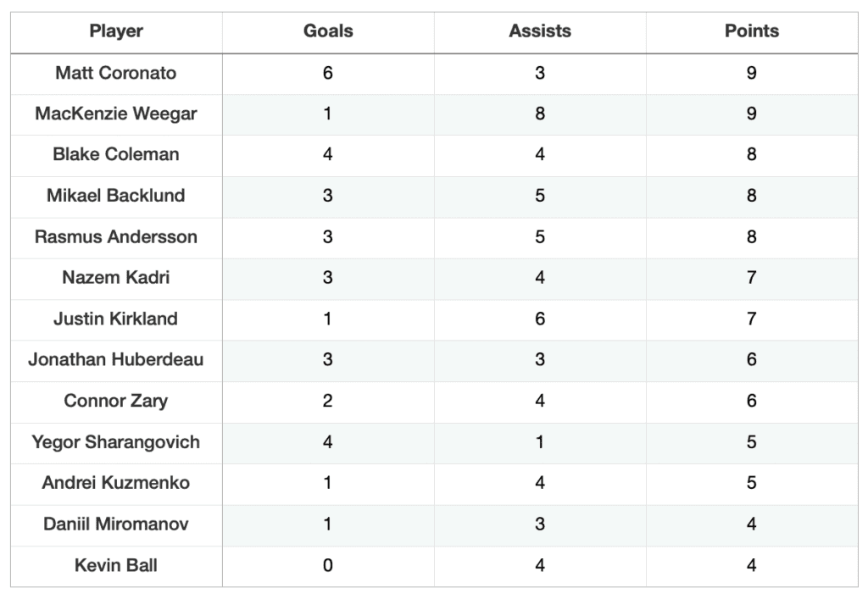Screen dimensions: 868x599
Task: Select Nazem Kadri in the table
Action: [x=116, y=277]
